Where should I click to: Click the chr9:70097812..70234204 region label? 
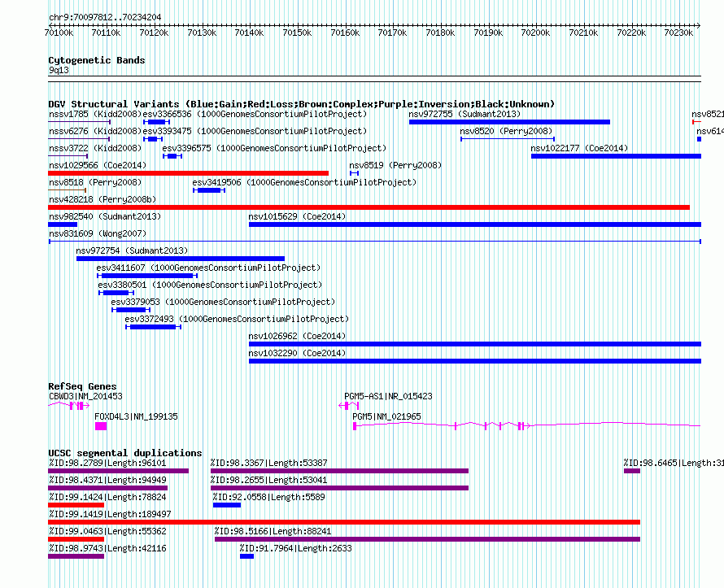click(105, 17)
